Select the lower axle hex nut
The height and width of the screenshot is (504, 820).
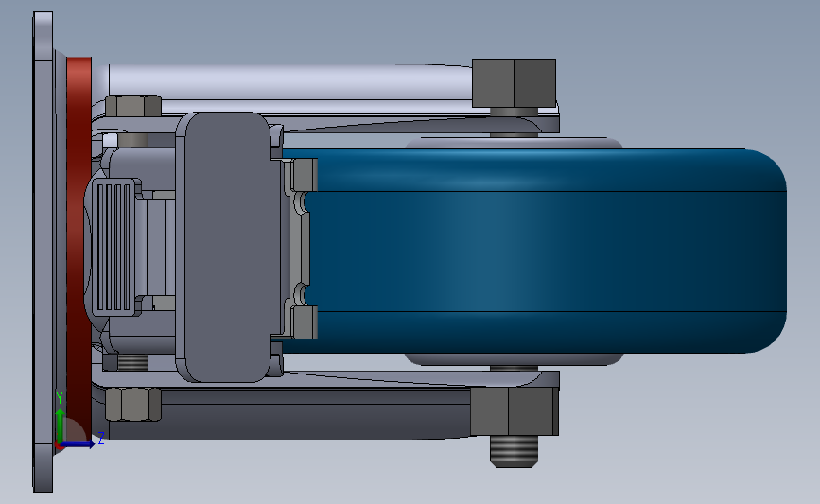coord(515,411)
